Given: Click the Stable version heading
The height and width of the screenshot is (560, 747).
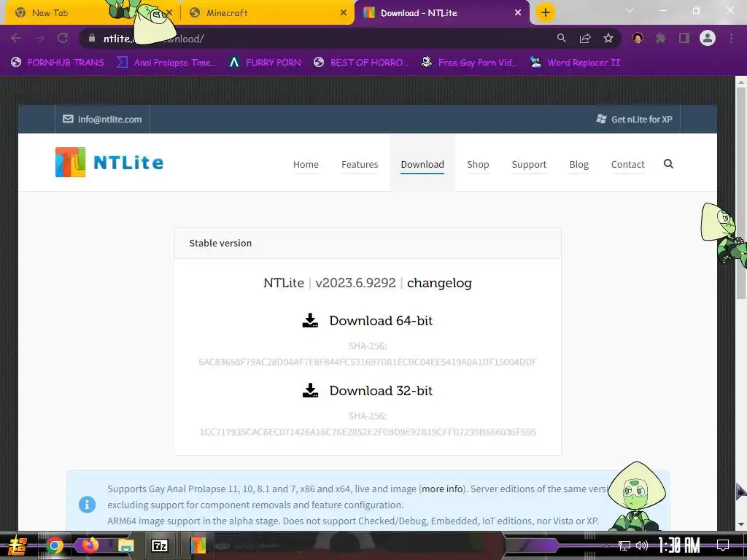Looking at the screenshot, I should pos(220,243).
